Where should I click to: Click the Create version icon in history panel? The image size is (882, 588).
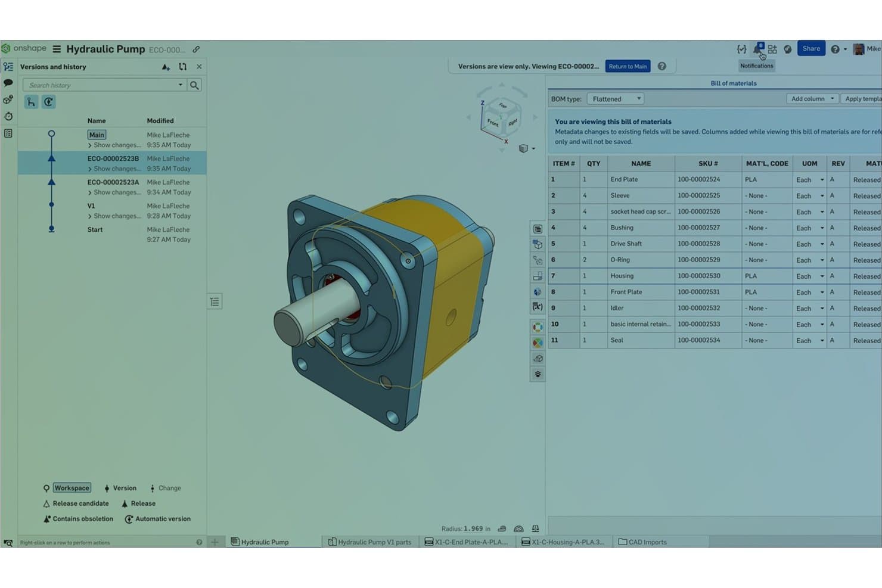tap(166, 67)
